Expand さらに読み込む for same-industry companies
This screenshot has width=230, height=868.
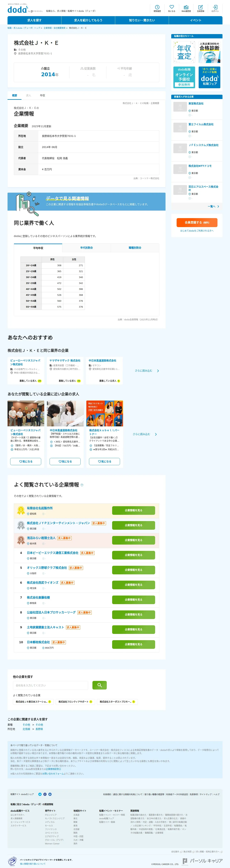tap(147, 371)
